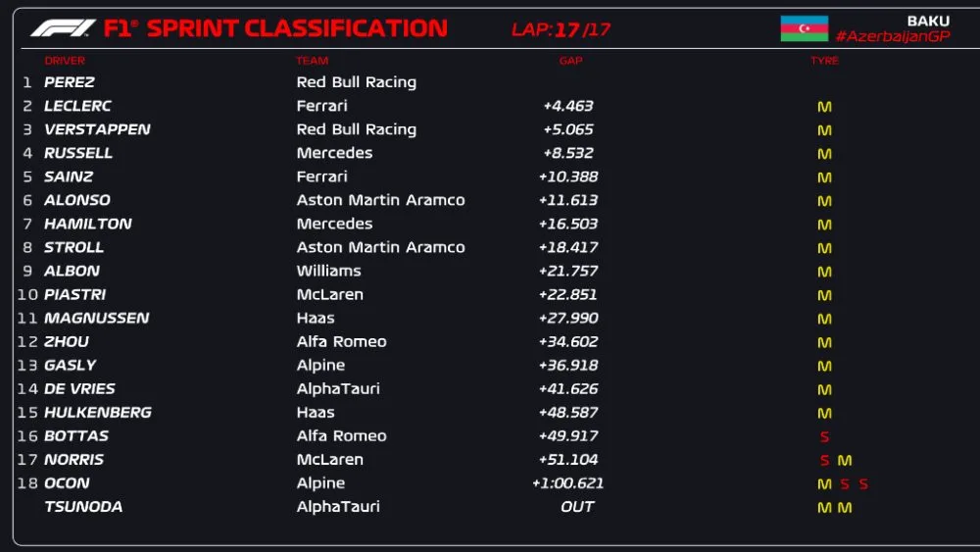Click the #AzerbaijanGP hashtag

click(x=892, y=37)
